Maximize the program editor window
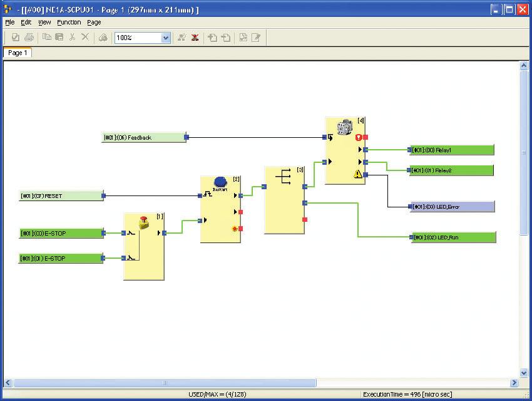 coord(509,9)
